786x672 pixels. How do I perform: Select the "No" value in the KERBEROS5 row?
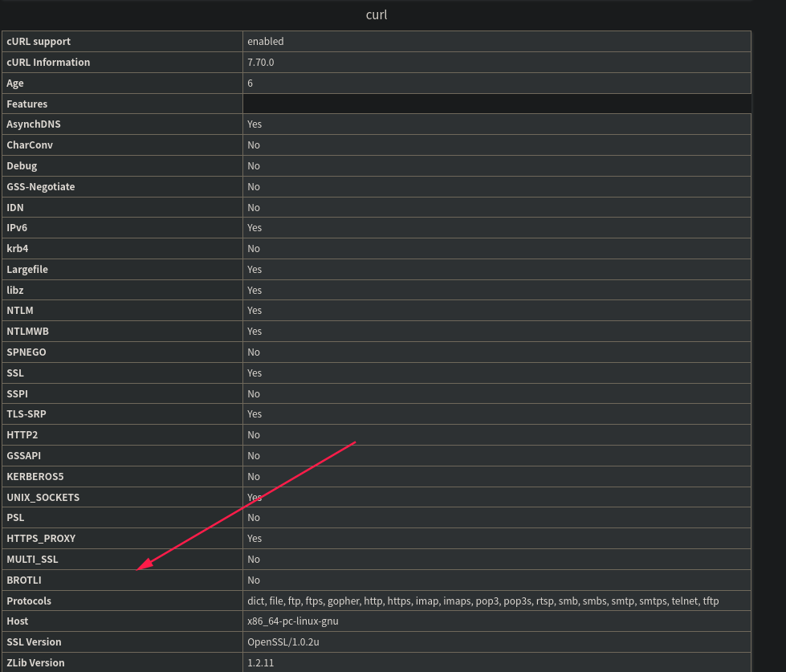tap(254, 477)
